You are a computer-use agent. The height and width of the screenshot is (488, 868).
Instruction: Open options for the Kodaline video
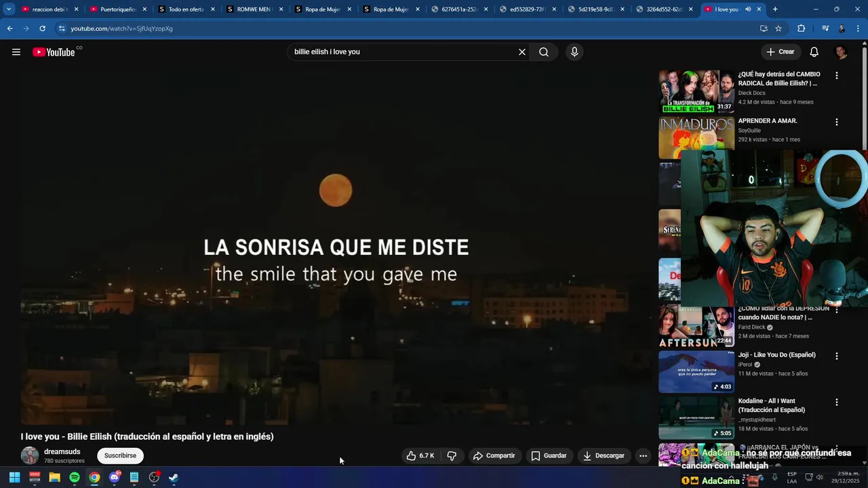click(837, 403)
